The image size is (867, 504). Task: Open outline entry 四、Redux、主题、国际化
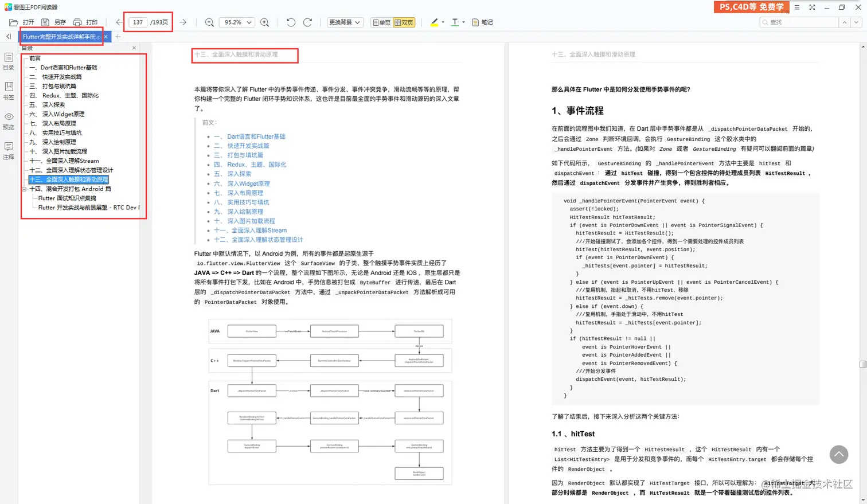coord(64,96)
